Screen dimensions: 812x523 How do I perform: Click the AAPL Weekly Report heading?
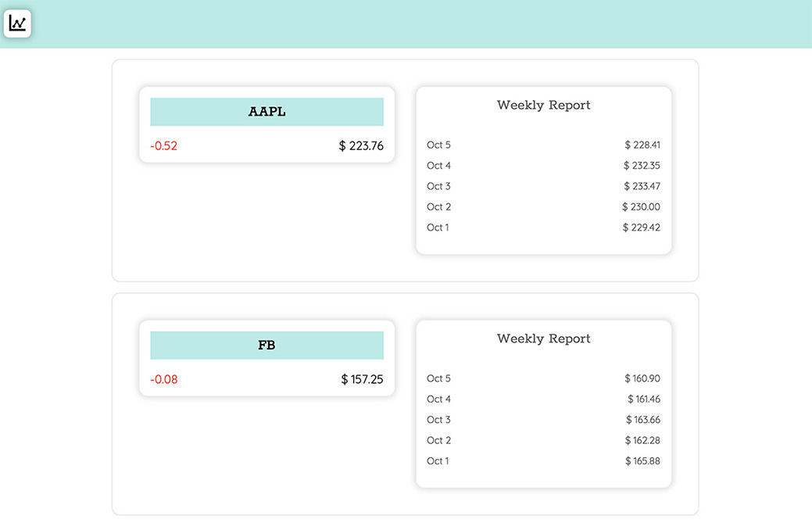pos(543,105)
